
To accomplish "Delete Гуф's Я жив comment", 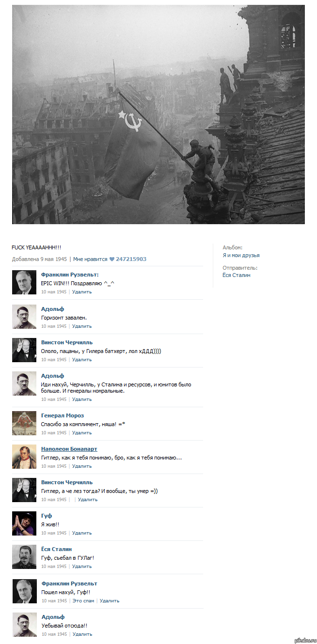I will [x=82, y=533].
